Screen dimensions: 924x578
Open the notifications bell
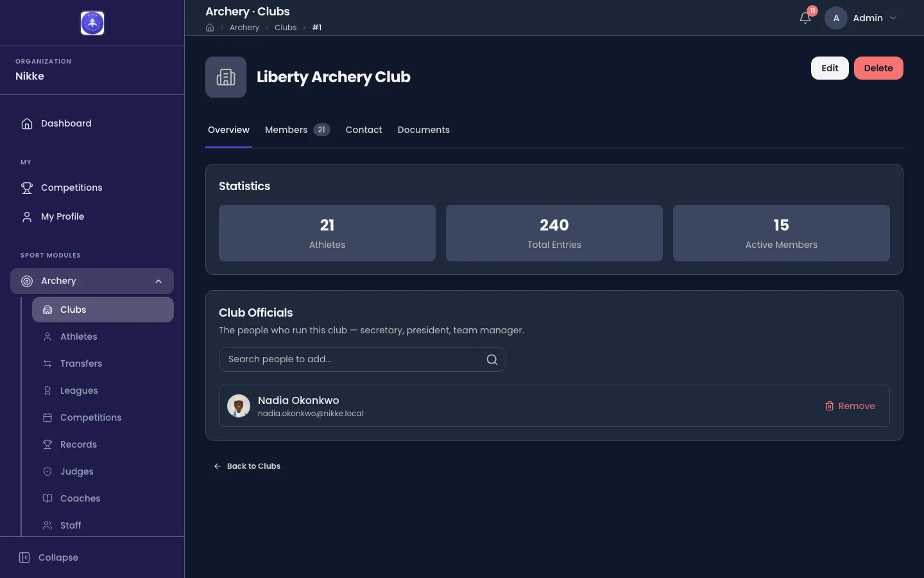pyautogui.click(x=805, y=18)
